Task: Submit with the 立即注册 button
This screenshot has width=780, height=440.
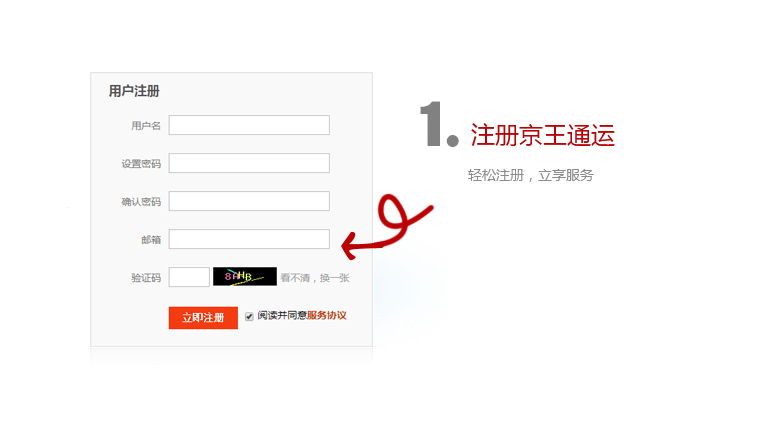Action: point(203,318)
